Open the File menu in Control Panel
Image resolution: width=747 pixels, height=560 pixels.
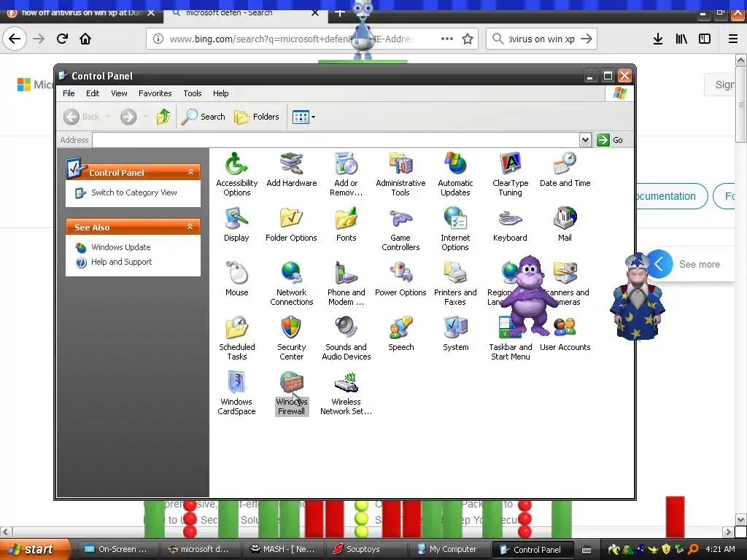(69, 93)
